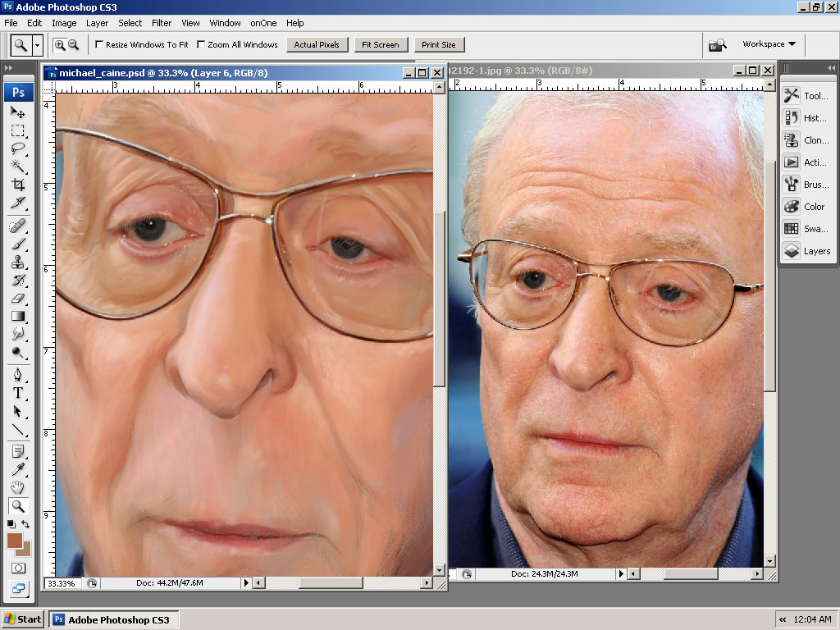Open the Layer menu
The width and height of the screenshot is (840, 630).
tap(97, 23)
